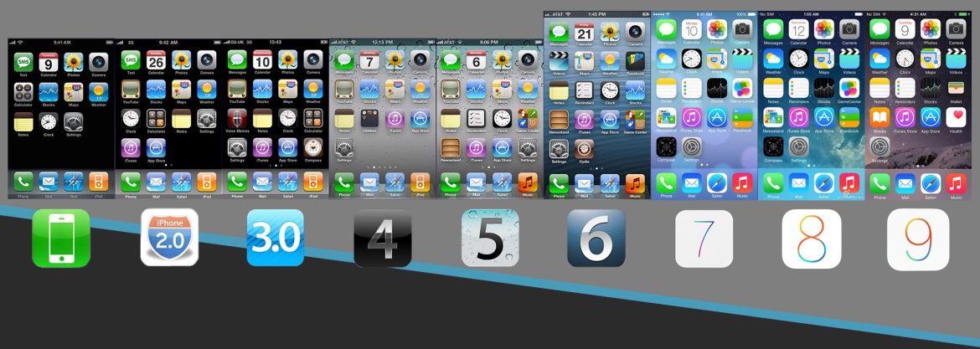Screen dimensions: 980x349
Task: Open the Voice Memos microphone app
Action: coord(237,117)
